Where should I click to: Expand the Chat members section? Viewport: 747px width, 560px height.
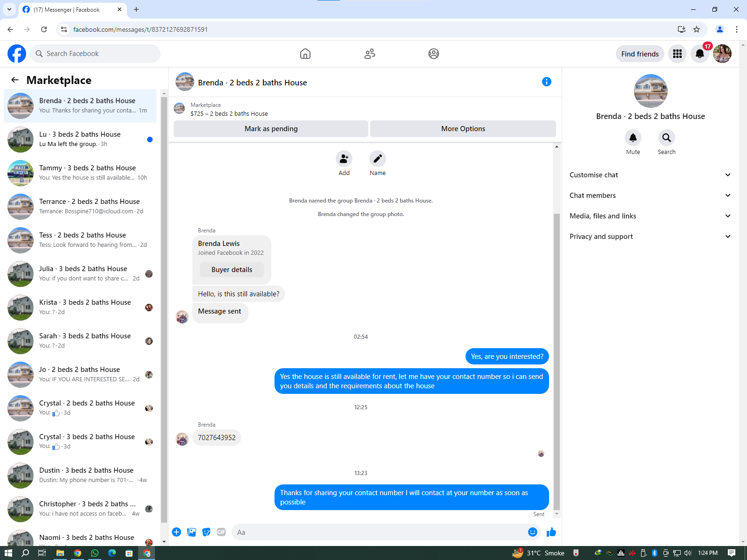(x=650, y=196)
